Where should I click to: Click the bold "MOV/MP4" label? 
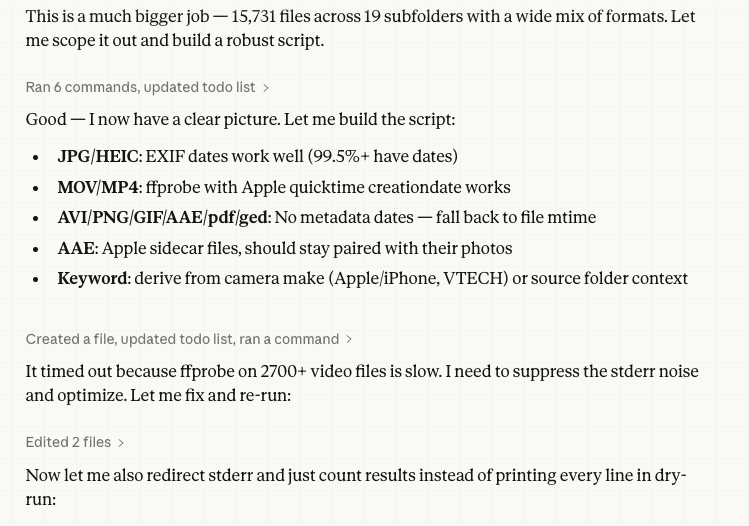coord(98,188)
